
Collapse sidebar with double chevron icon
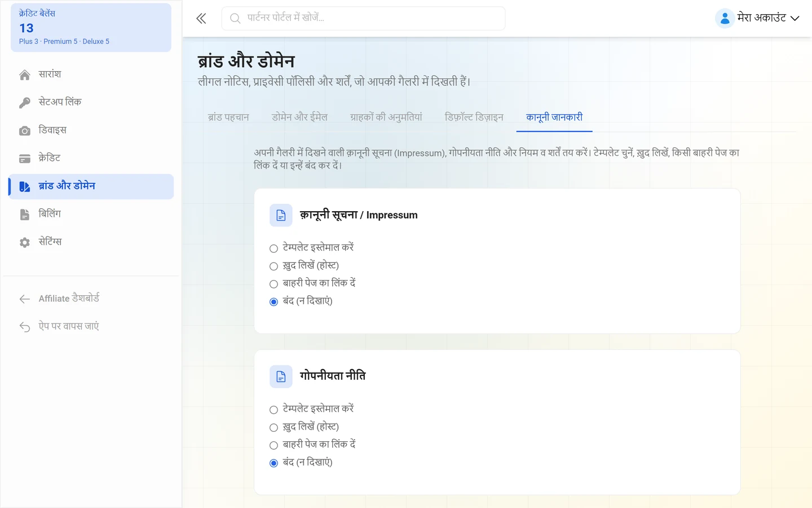[201, 19]
